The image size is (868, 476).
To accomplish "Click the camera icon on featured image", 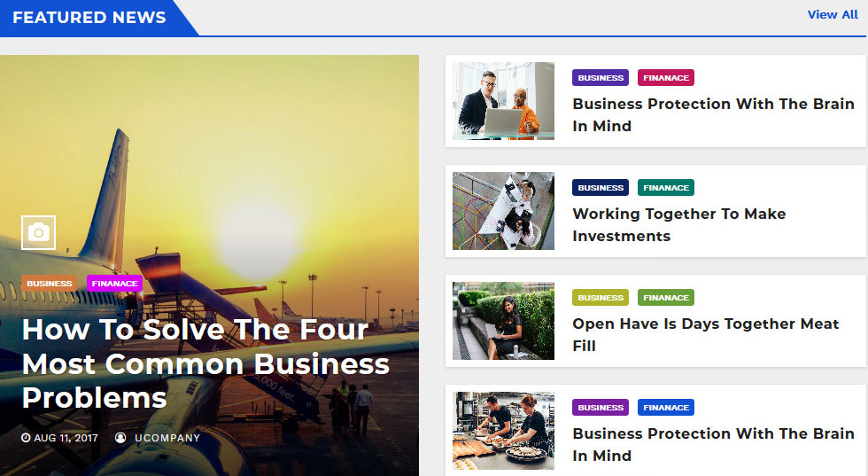I will [x=38, y=232].
